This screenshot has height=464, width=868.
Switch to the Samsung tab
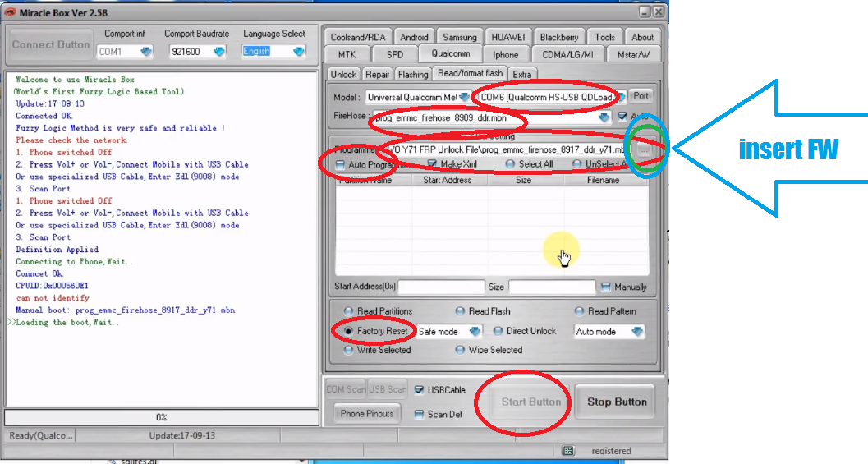click(x=460, y=37)
